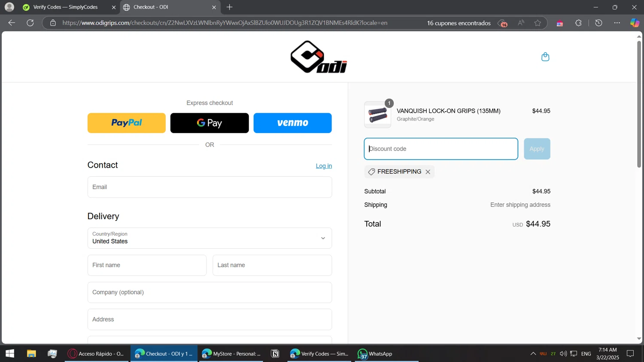
Task: Open the Copilot sidebar icon
Action: pyautogui.click(x=635, y=23)
